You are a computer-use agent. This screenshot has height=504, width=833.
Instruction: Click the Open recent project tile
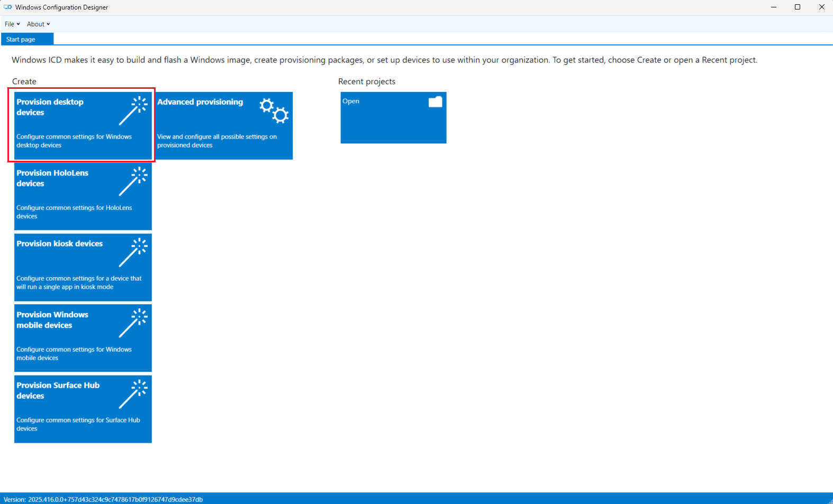393,117
